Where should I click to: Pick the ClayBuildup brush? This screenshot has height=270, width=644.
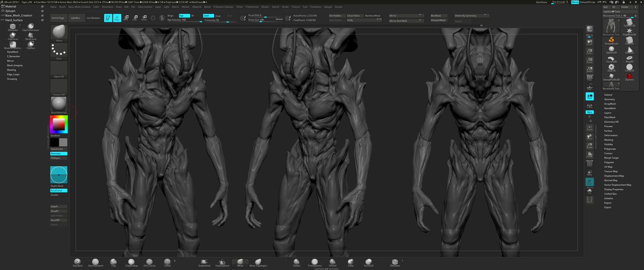pos(131,262)
